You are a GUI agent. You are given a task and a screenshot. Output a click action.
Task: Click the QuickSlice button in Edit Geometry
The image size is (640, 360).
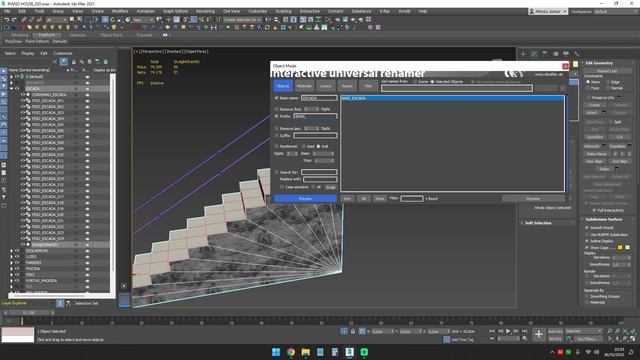pos(595,137)
